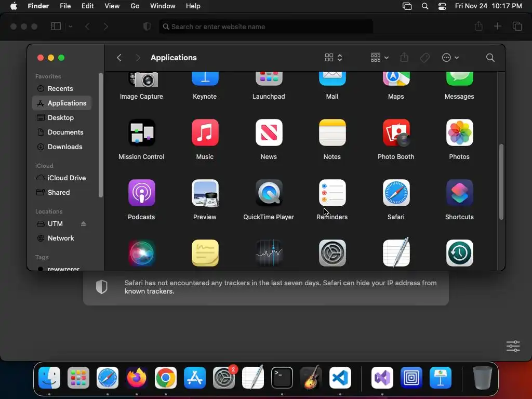Click the Launchpad label in Applications grid
The width and height of the screenshot is (532, 399).
point(269,96)
